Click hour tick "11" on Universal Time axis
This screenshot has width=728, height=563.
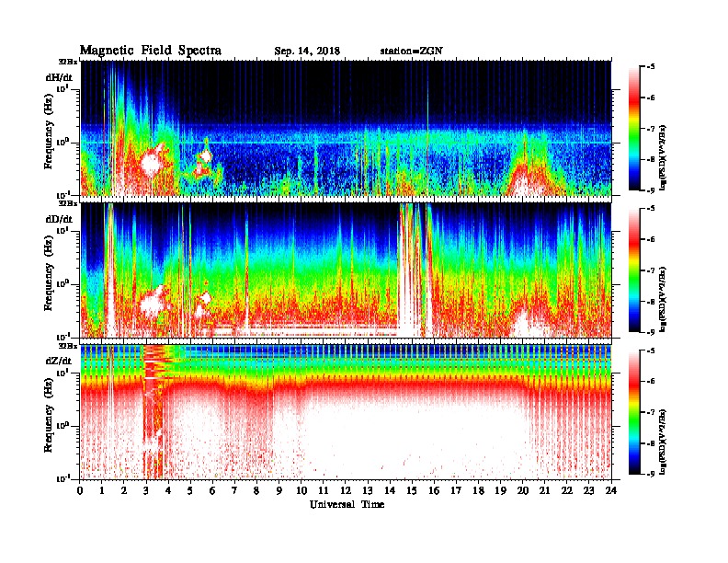click(324, 490)
